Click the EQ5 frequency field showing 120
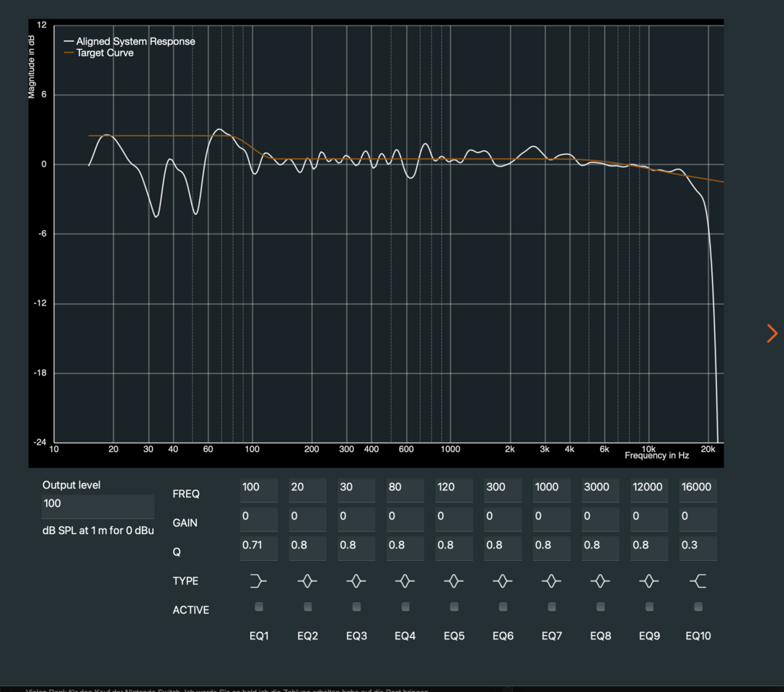The image size is (784, 692). pos(454,490)
